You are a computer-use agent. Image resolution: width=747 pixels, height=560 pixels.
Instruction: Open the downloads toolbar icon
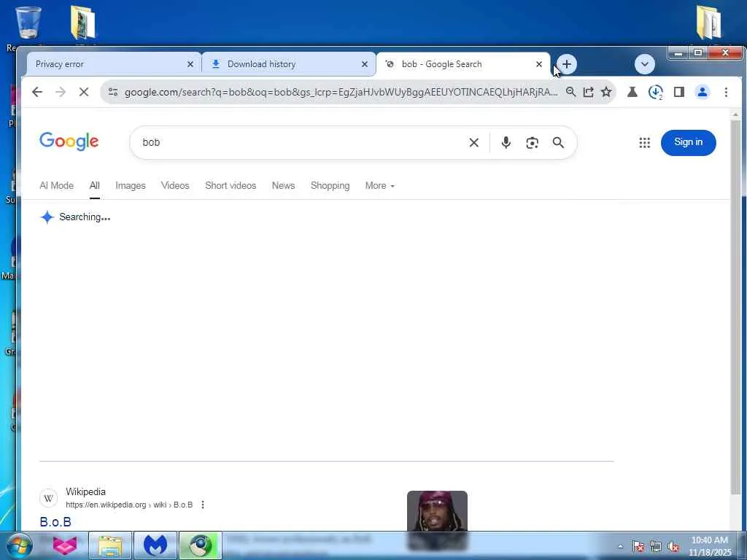pyautogui.click(x=656, y=92)
